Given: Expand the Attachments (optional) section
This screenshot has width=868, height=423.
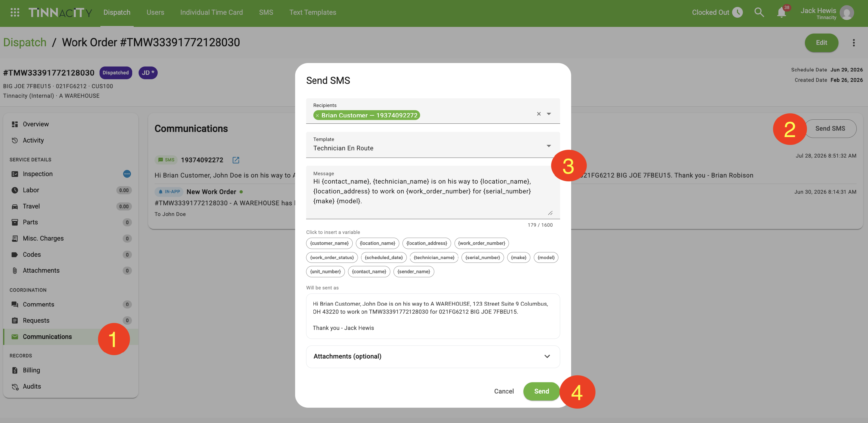Looking at the screenshot, I should tap(433, 356).
